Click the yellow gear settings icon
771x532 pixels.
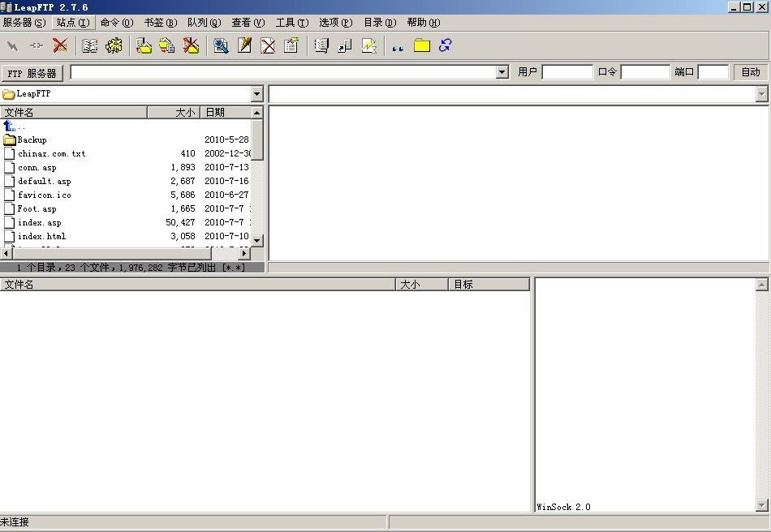pos(114,45)
